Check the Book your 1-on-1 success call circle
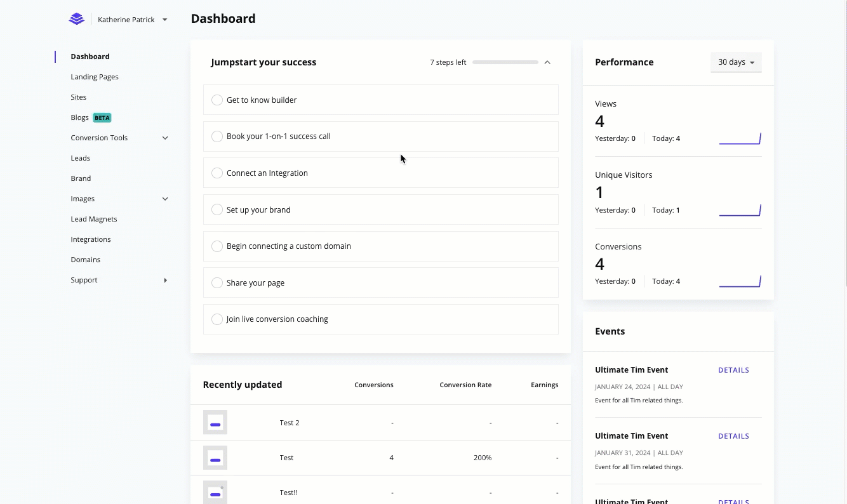Image resolution: width=847 pixels, height=504 pixels. (217, 136)
